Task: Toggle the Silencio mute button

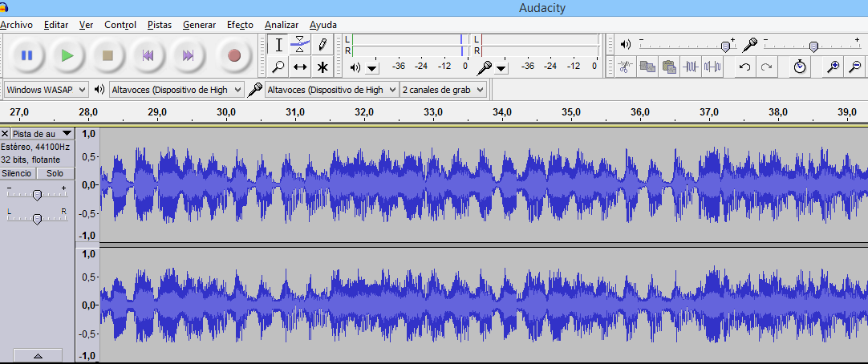Action: coord(18,174)
